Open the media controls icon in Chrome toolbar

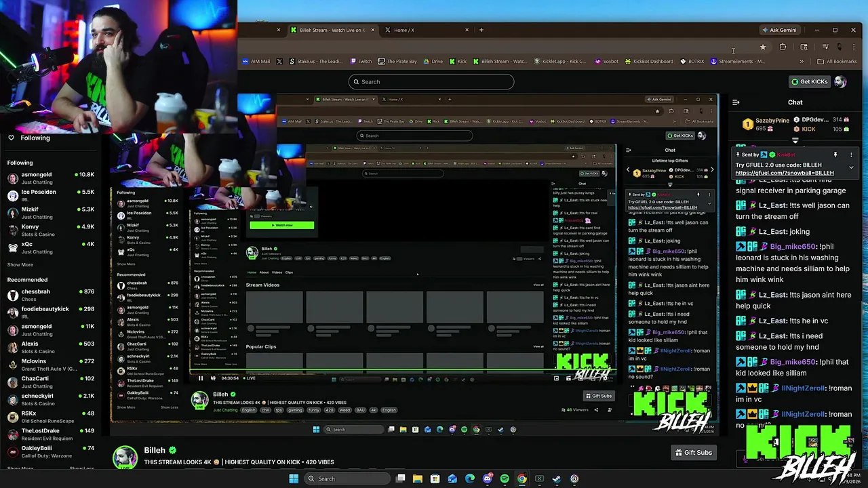(825, 47)
